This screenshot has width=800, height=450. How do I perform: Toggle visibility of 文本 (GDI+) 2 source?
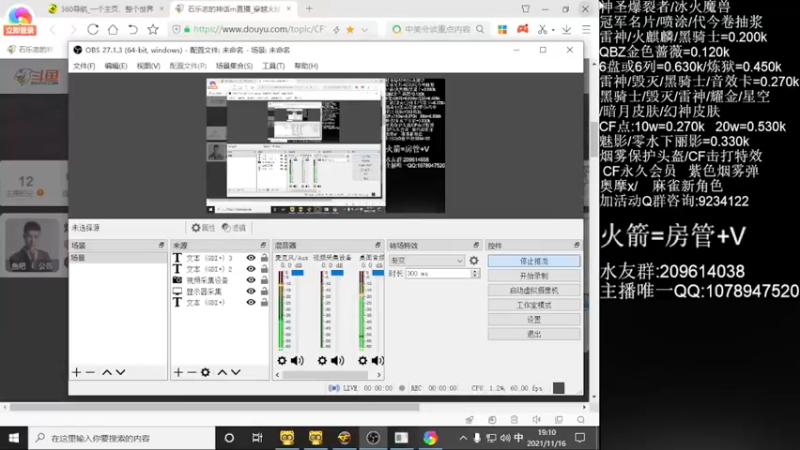click(x=251, y=269)
